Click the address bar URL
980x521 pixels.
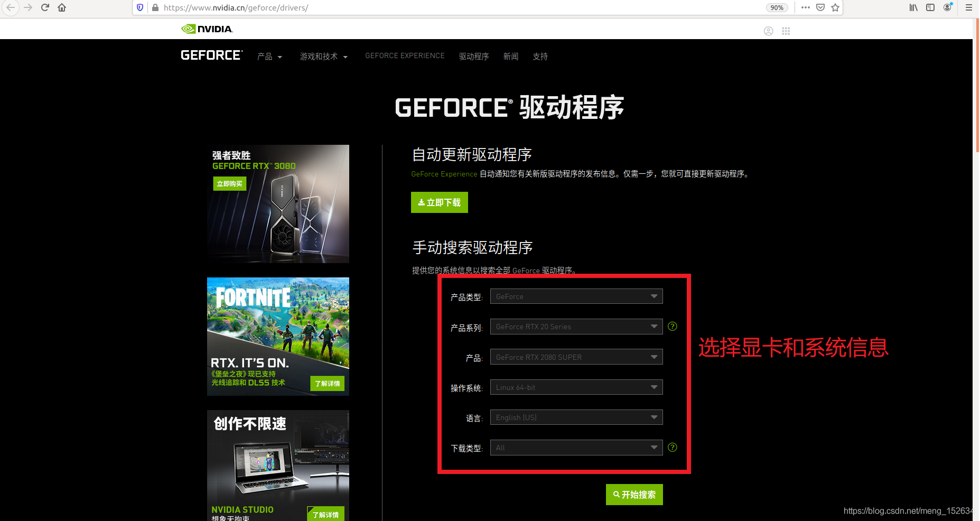(236, 7)
